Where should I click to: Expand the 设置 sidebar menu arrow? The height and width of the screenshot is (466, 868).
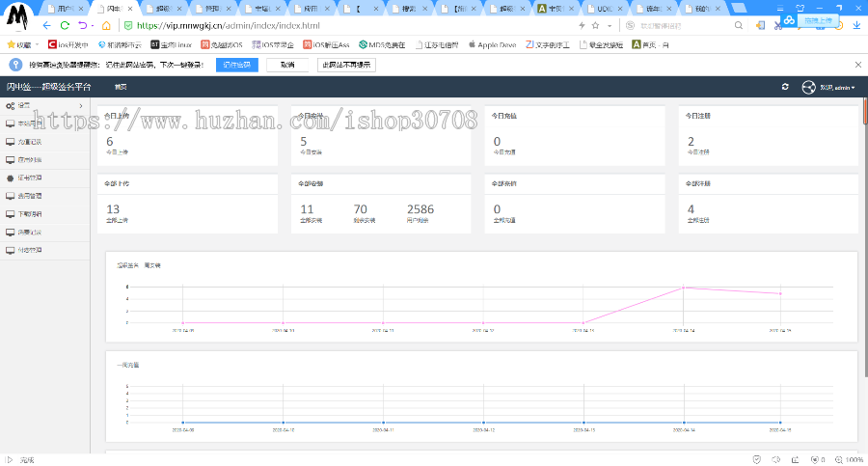pyautogui.click(x=81, y=106)
